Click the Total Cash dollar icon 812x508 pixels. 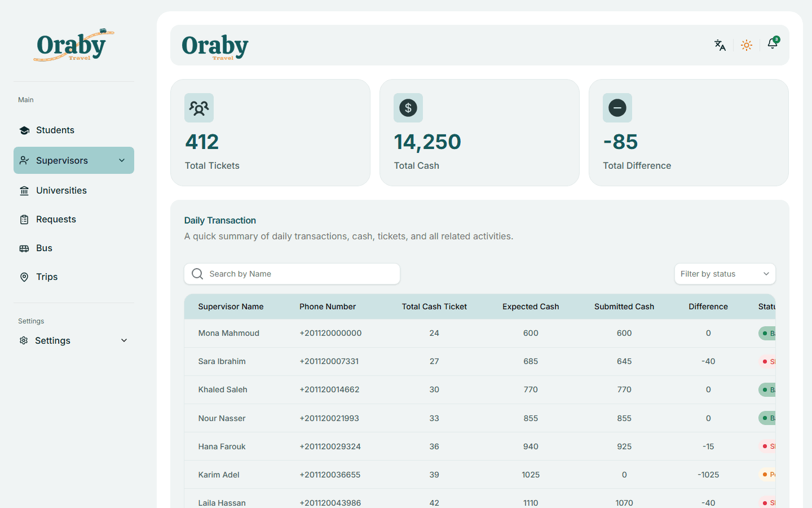click(408, 108)
